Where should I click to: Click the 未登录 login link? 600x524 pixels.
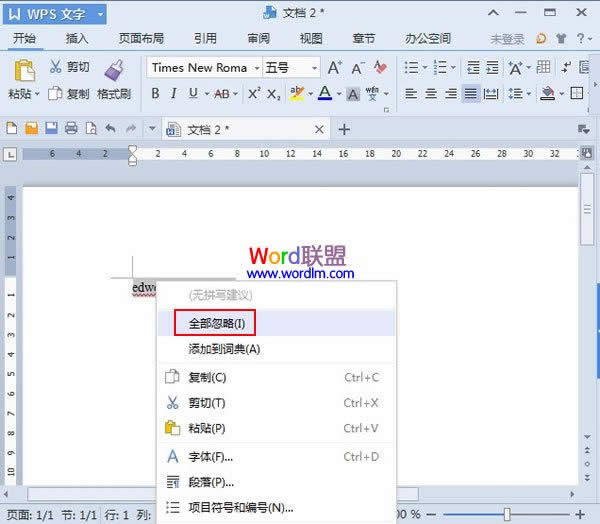[x=507, y=38]
